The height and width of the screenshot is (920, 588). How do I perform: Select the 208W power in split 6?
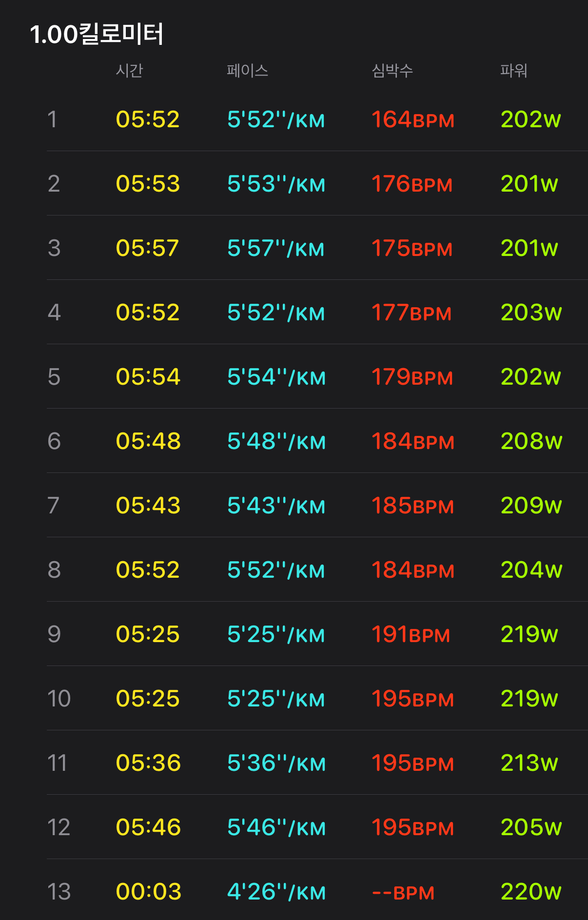coord(531,441)
